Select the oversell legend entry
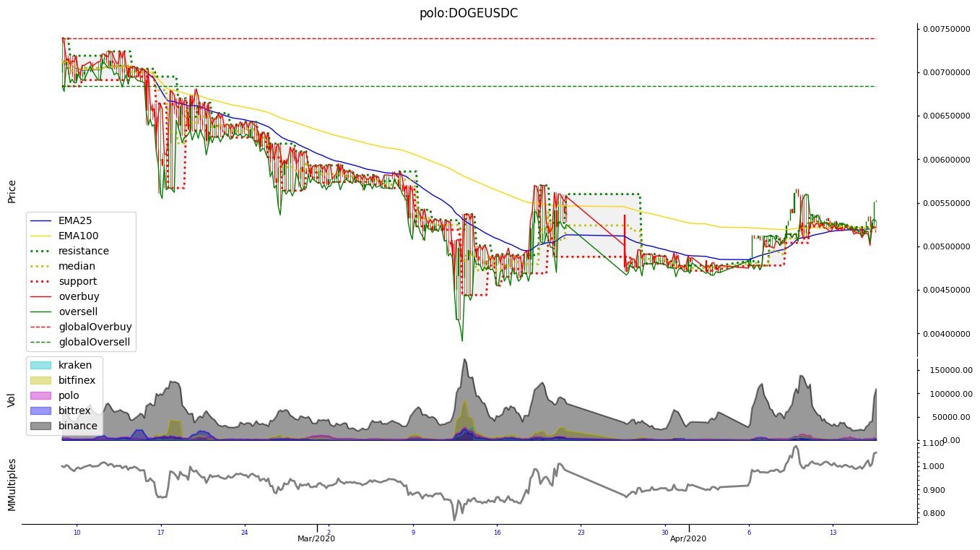 [79, 311]
